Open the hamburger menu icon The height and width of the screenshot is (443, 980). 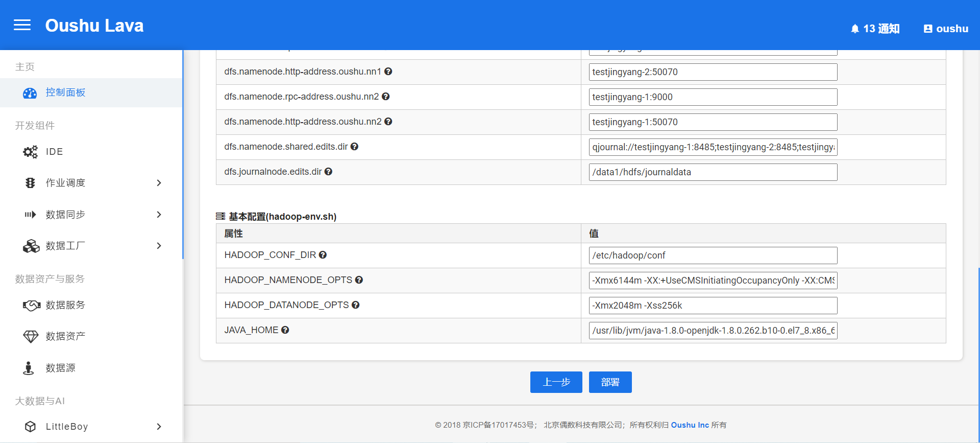[22, 25]
